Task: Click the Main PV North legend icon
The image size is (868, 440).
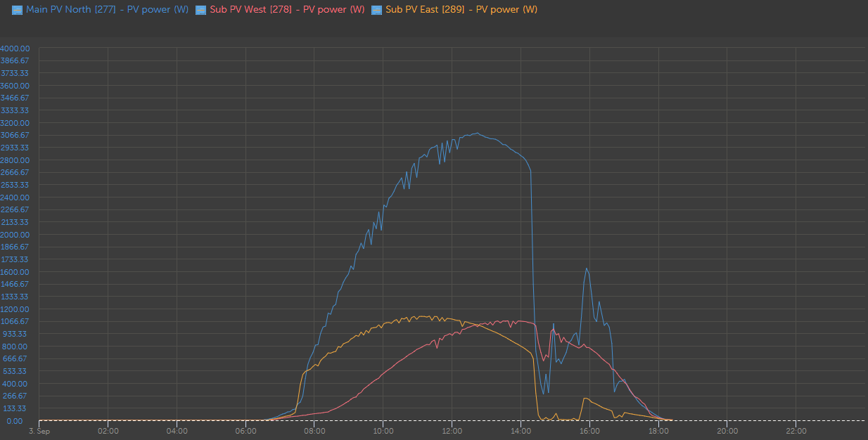Action: click(17, 10)
